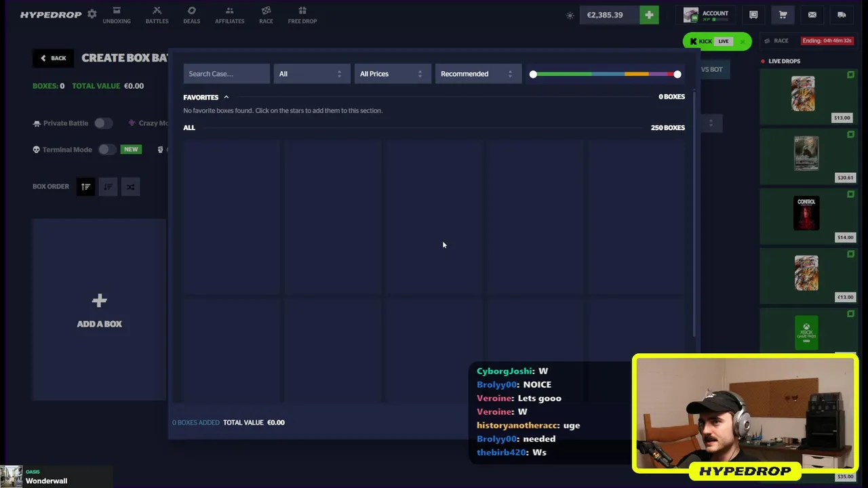
Task: Open the delivery truck orders icon
Action: 842,15
